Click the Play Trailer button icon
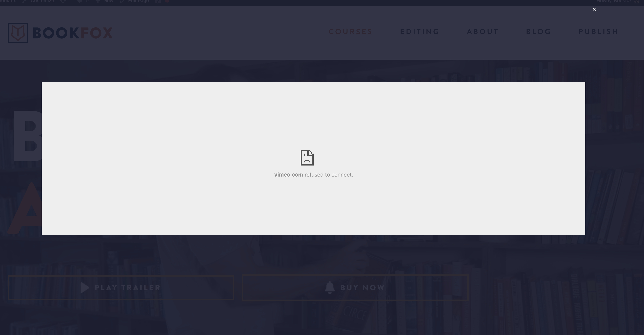The image size is (644, 335). pyautogui.click(x=84, y=287)
